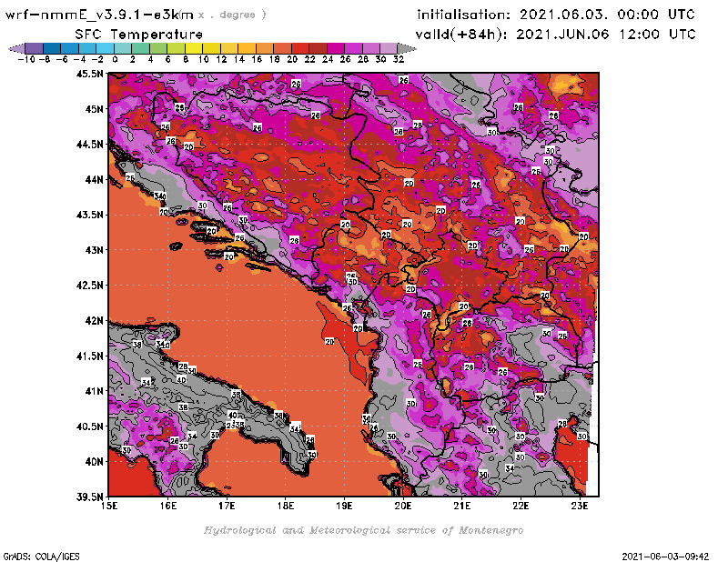728x562 pixels.
Task: Pick the pale purple 30 to 32 legend swatch
Action: click(x=389, y=48)
